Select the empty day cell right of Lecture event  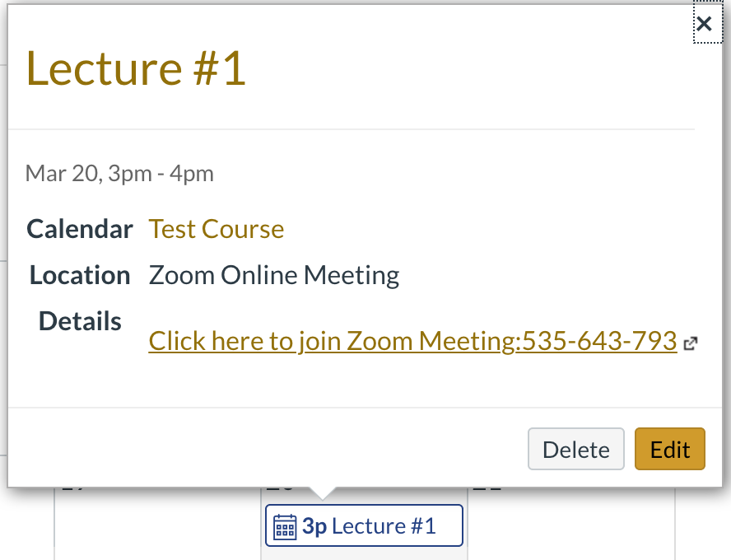pyautogui.click(x=571, y=523)
